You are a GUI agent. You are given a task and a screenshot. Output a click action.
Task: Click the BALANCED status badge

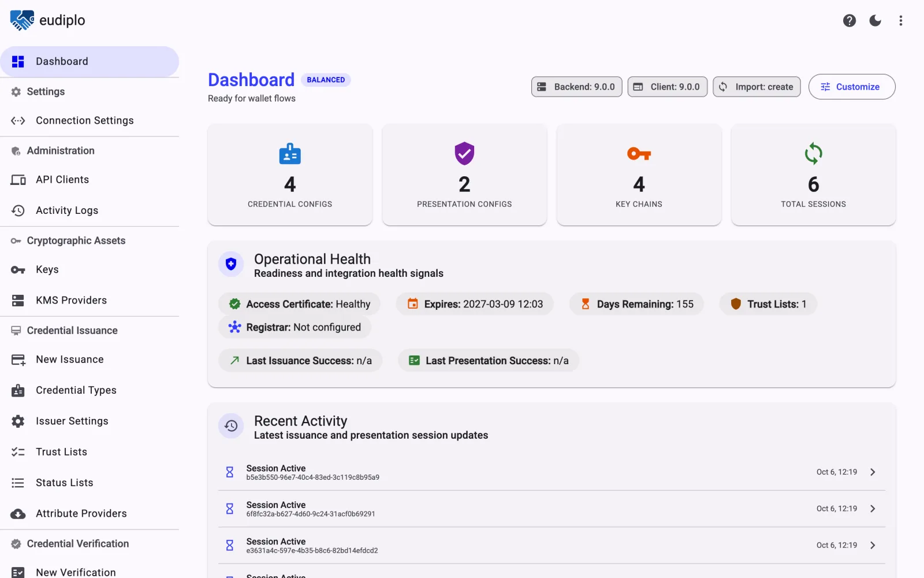[x=326, y=80]
